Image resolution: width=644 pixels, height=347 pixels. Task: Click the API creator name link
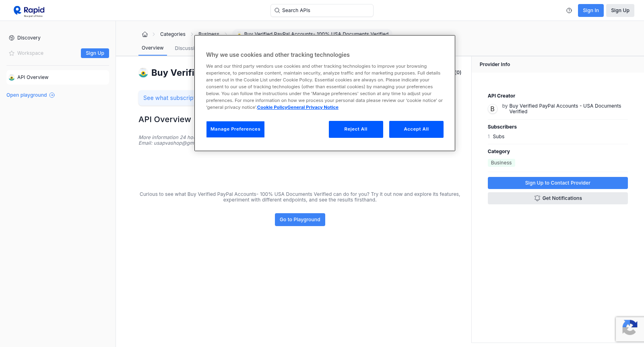point(565,109)
